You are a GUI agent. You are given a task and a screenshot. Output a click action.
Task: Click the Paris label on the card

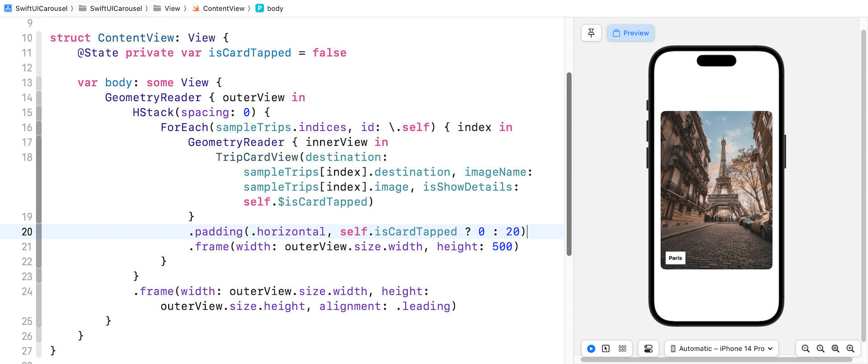[x=675, y=258]
